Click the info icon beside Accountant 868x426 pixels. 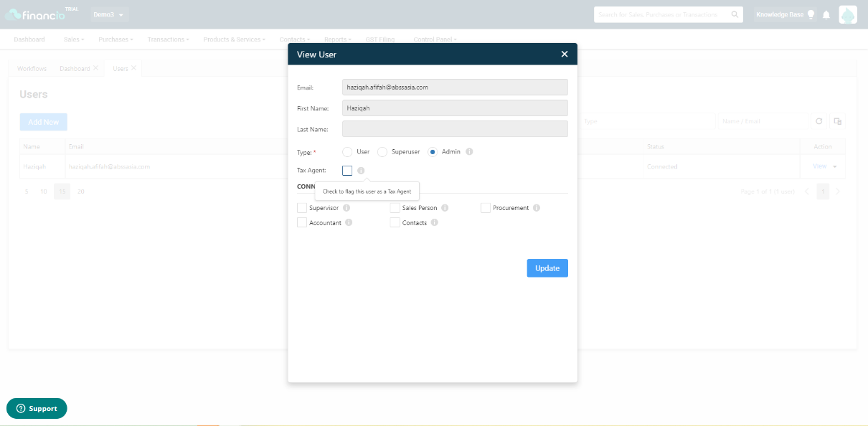[349, 222]
